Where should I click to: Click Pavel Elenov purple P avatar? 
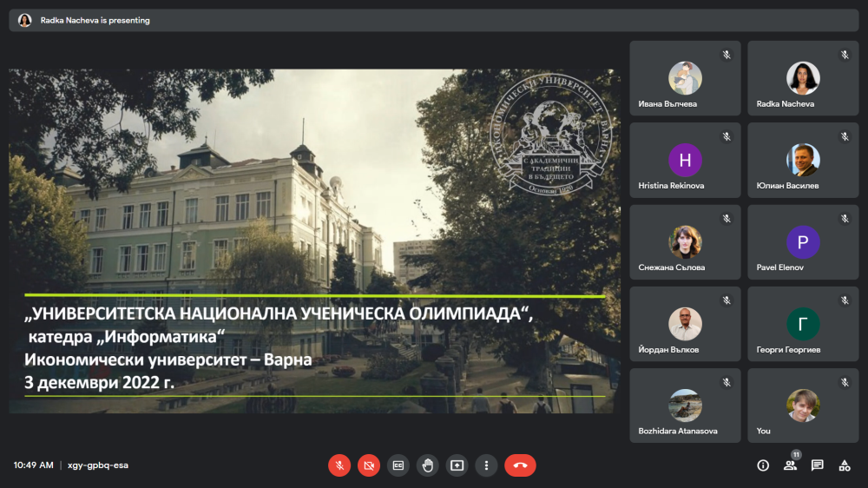[x=803, y=242]
